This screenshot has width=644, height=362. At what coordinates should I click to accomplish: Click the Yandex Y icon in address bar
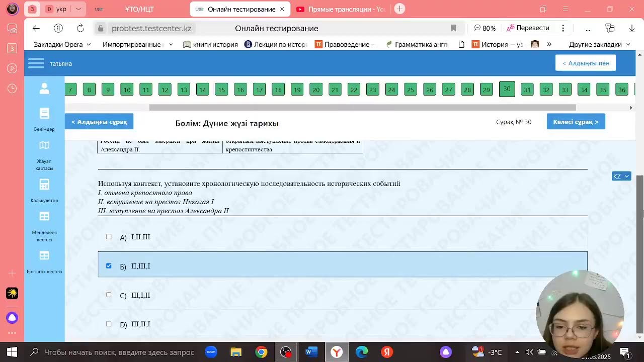58,28
